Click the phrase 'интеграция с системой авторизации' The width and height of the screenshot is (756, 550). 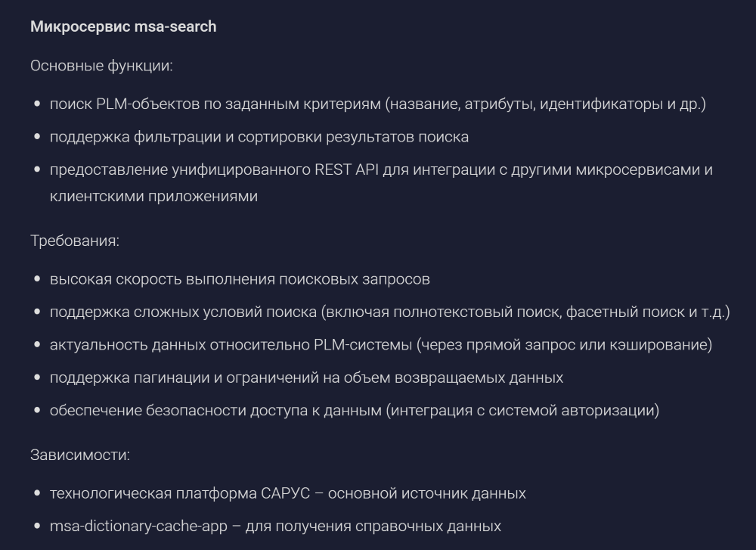click(522, 411)
